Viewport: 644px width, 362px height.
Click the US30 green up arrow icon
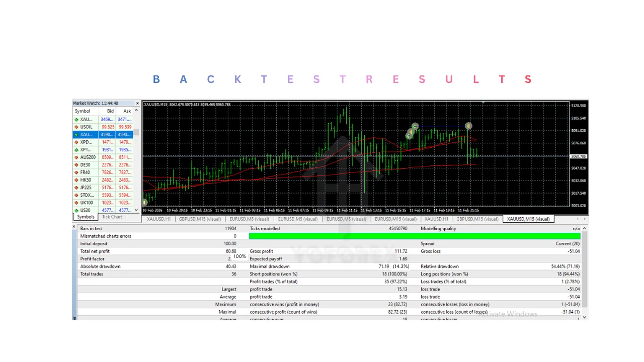click(x=76, y=210)
